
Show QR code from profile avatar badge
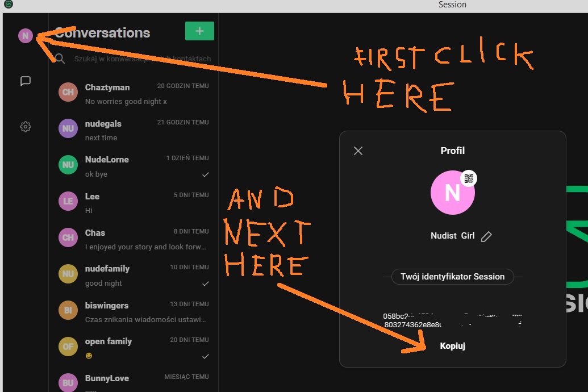(x=469, y=178)
